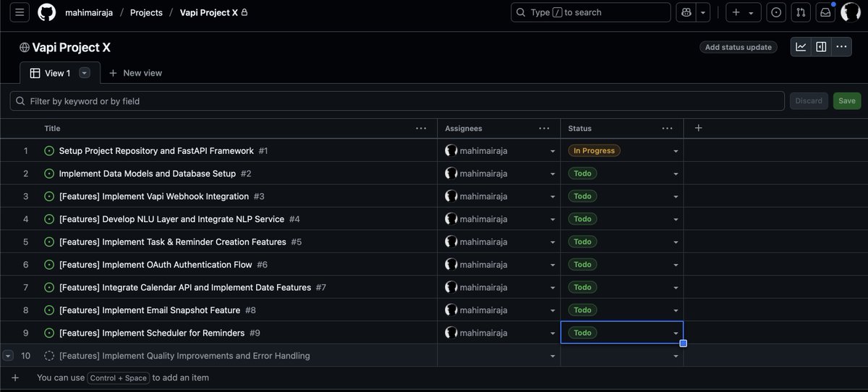Click the Discard button

point(809,101)
